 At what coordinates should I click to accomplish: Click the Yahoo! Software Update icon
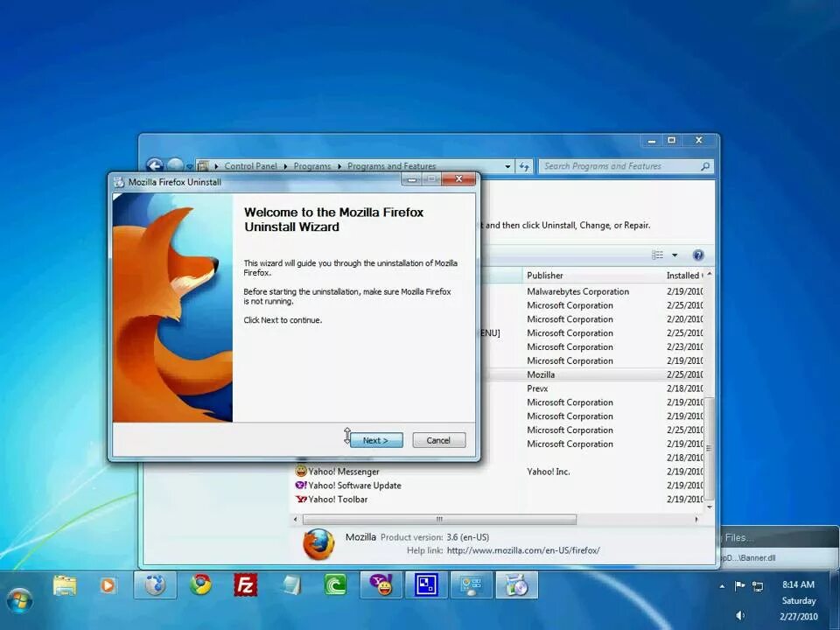[301, 486]
